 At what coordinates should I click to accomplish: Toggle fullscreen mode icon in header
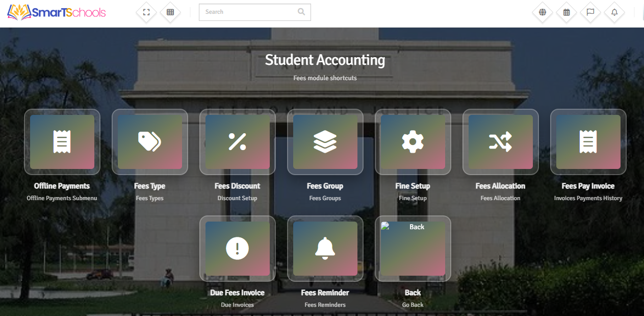click(146, 12)
